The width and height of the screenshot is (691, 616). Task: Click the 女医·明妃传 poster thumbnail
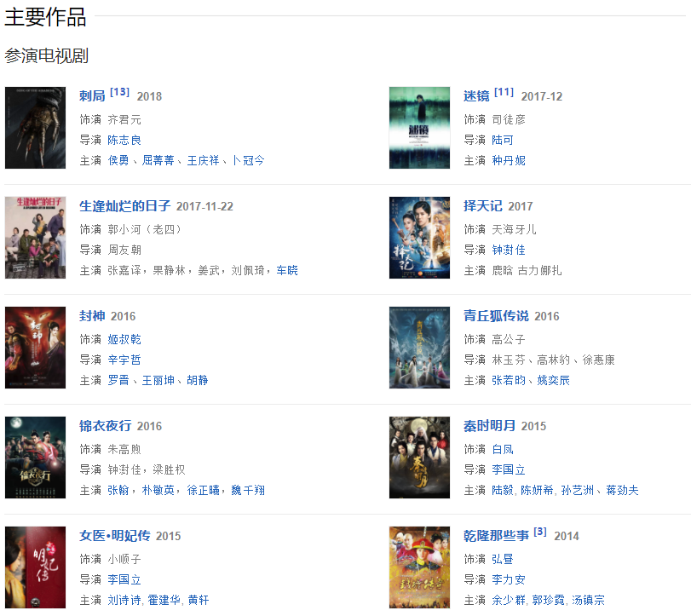[x=35, y=567]
